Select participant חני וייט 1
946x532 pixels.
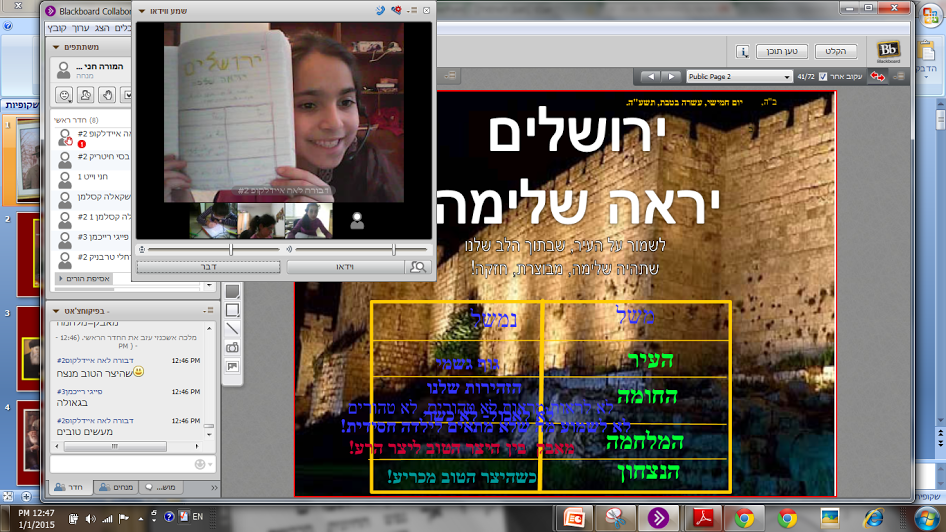(x=92, y=177)
